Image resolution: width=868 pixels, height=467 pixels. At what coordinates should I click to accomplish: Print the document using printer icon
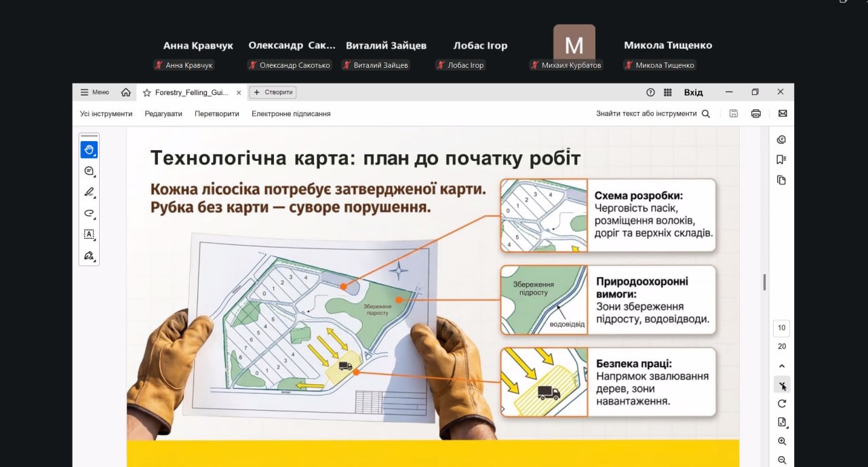[755, 114]
